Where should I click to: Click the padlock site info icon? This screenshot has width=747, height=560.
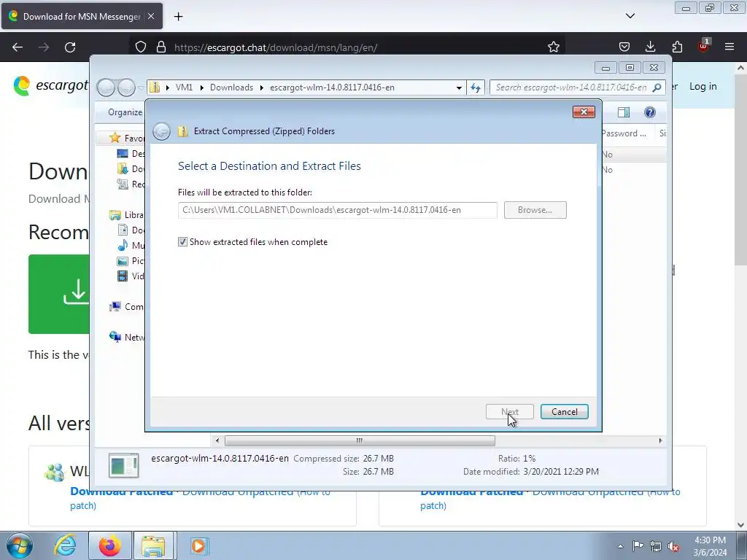[x=161, y=47]
